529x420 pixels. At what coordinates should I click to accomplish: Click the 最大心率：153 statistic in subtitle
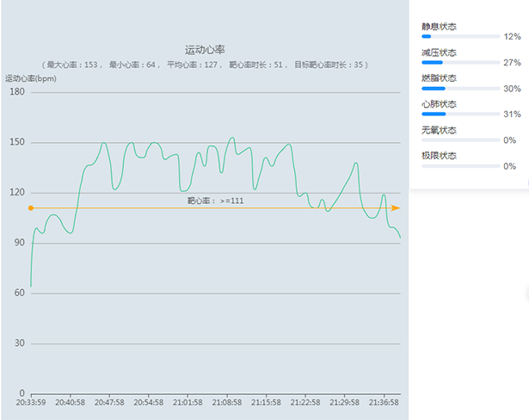tap(74, 65)
